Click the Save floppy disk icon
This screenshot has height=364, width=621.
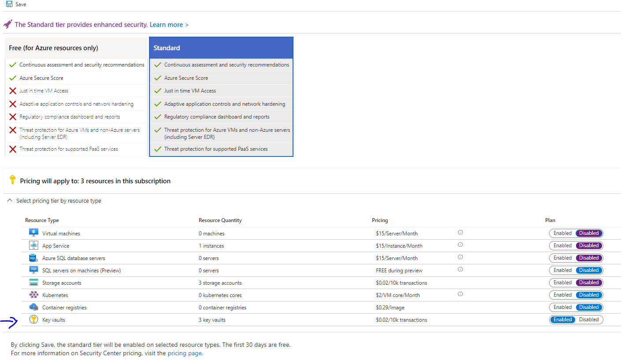click(x=9, y=4)
